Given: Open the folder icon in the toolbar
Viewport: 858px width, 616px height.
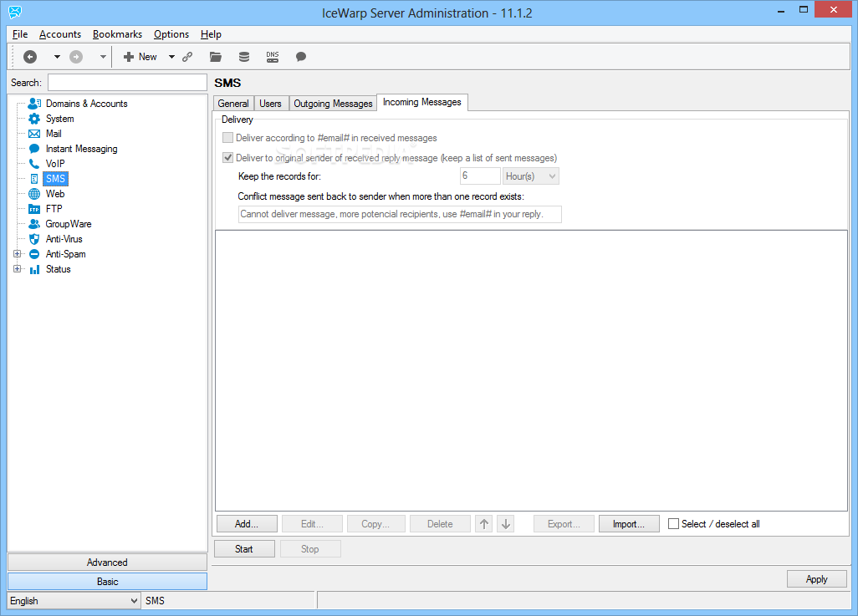Looking at the screenshot, I should coord(216,57).
